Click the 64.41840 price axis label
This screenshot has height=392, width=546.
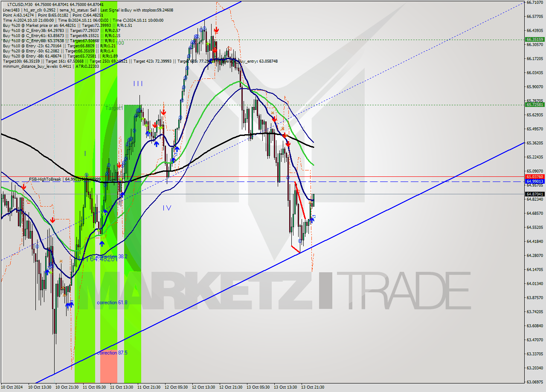pyautogui.click(x=535, y=241)
